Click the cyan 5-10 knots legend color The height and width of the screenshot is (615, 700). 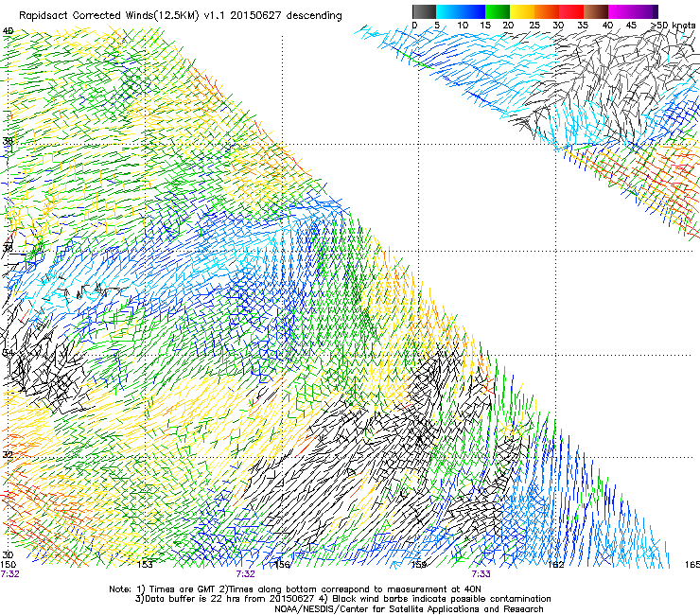coord(448,11)
